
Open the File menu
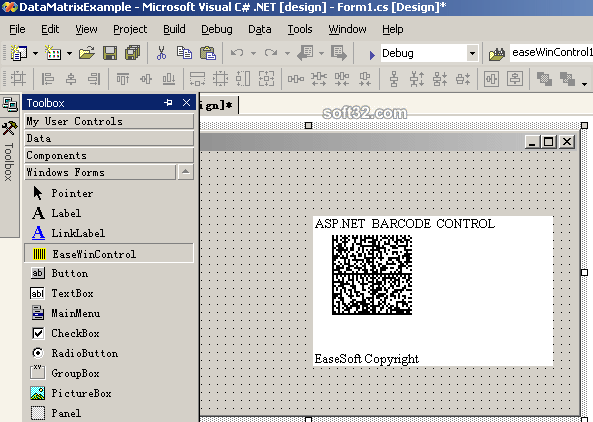tap(17, 29)
